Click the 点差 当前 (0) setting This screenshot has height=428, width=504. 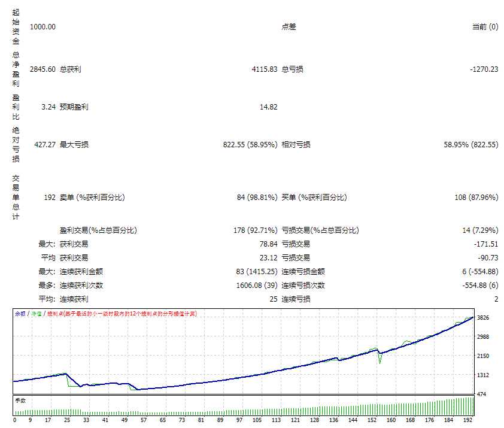coord(485,26)
